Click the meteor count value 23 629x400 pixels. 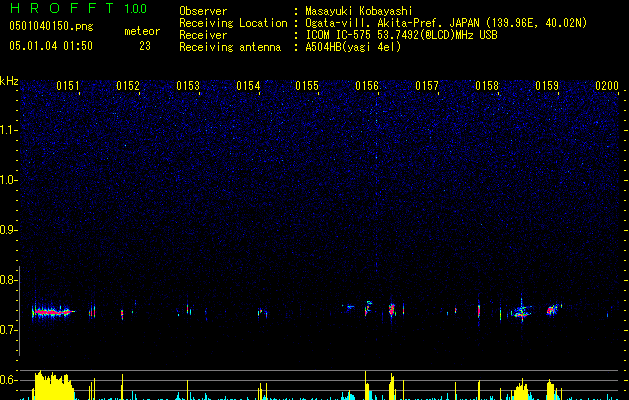coord(145,46)
